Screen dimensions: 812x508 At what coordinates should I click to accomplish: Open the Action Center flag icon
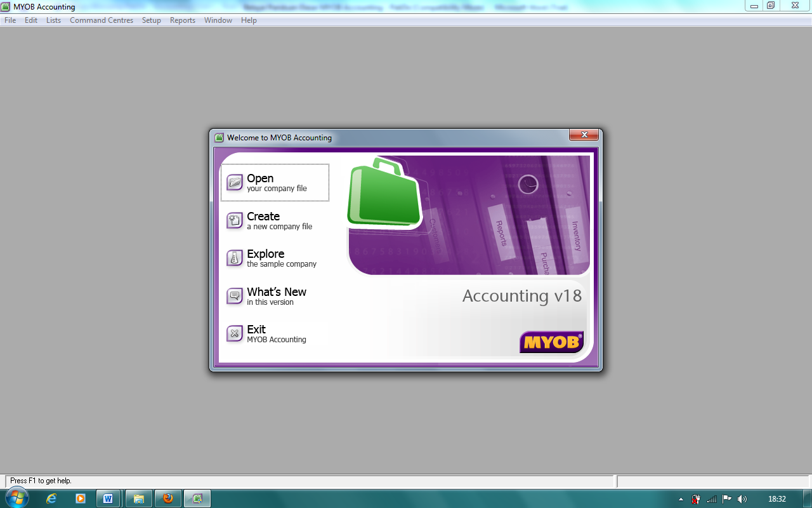tap(727, 499)
